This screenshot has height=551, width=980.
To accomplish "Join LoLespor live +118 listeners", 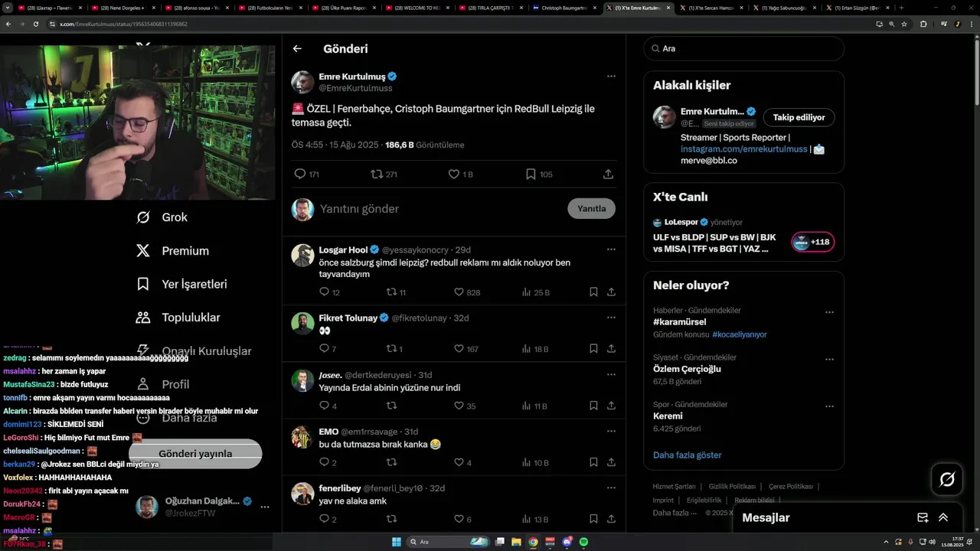I will 812,242.
